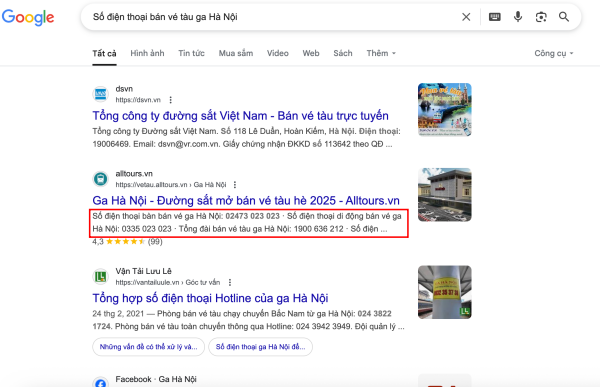Viewport: 600px width, 387px height.
Task: Open more options for dsvn result
Action: (171, 100)
